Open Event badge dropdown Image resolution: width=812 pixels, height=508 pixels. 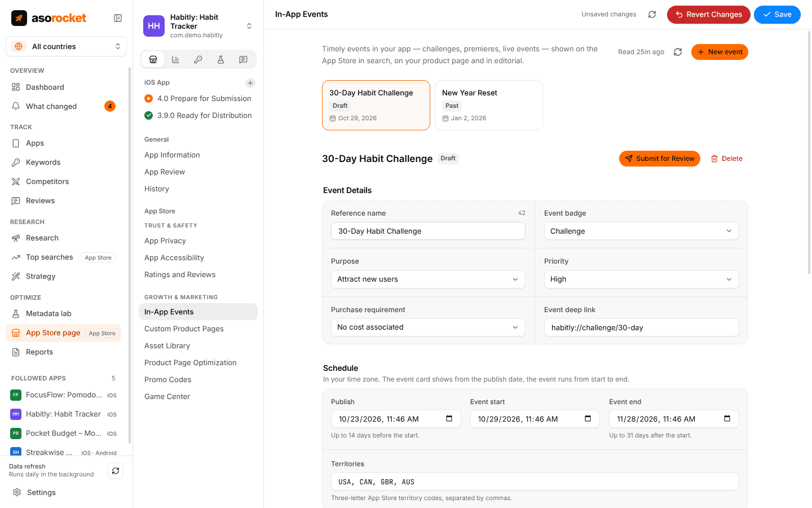(642, 231)
